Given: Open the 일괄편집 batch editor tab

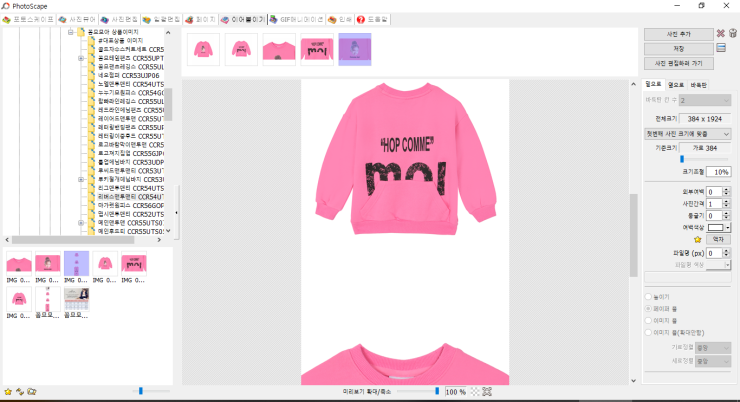Looking at the screenshot, I should (x=161, y=19).
